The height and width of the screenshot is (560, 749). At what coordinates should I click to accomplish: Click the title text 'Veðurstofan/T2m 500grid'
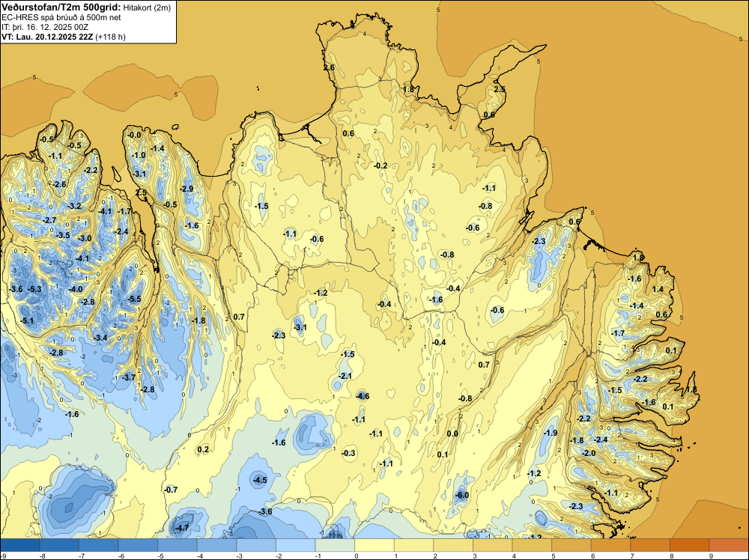pos(61,7)
